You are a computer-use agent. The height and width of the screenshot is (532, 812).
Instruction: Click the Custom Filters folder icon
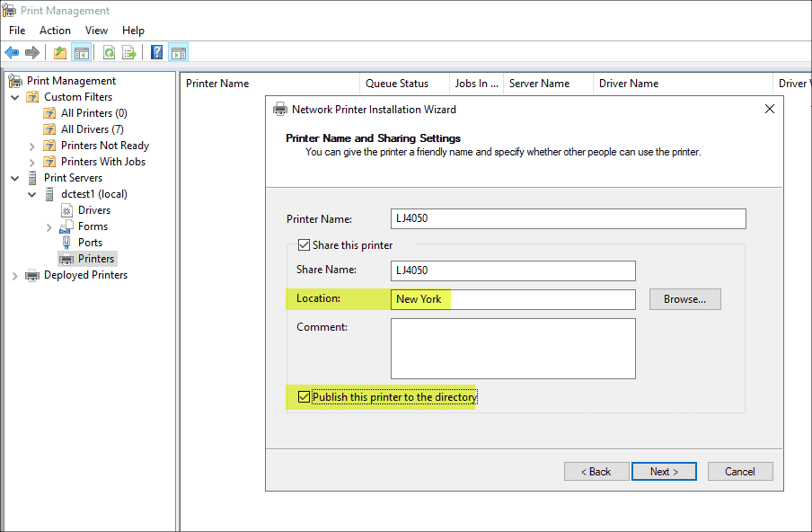click(32, 97)
